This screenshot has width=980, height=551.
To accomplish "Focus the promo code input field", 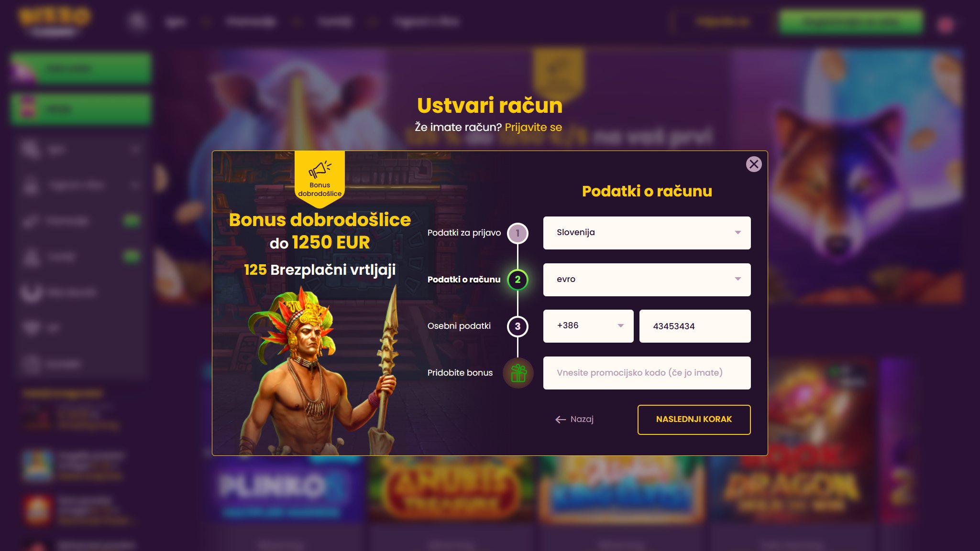I will (647, 373).
